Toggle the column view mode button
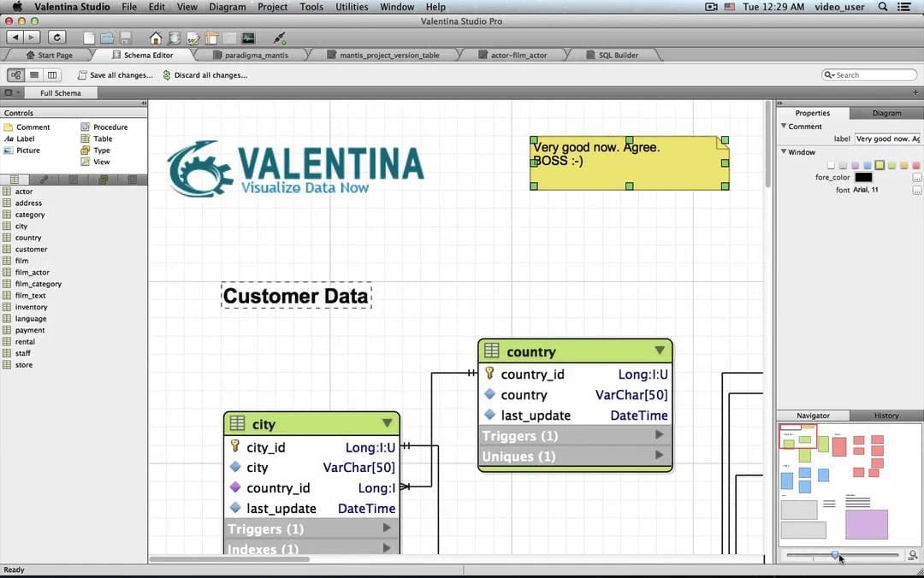Viewport: 924px width, 578px height. pyautogui.click(x=52, y=75)
